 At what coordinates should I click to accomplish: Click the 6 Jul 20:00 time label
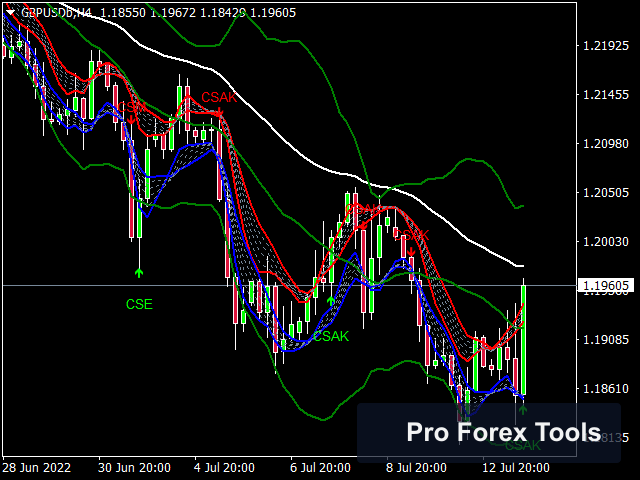320,468
